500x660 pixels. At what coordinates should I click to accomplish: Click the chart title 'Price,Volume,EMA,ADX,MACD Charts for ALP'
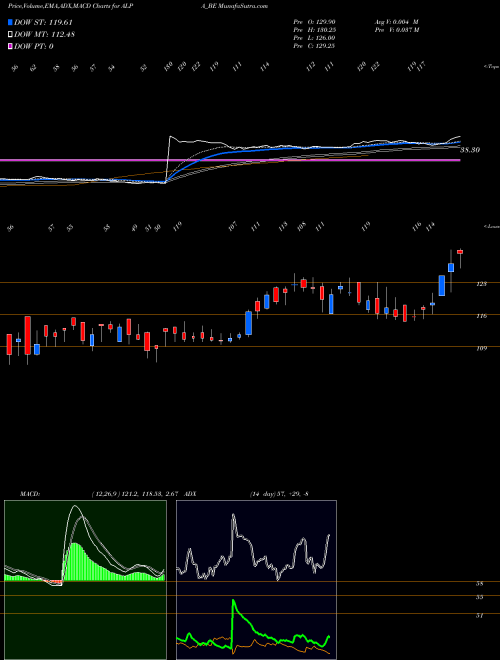pyautogui.click(x=71, y=6)
